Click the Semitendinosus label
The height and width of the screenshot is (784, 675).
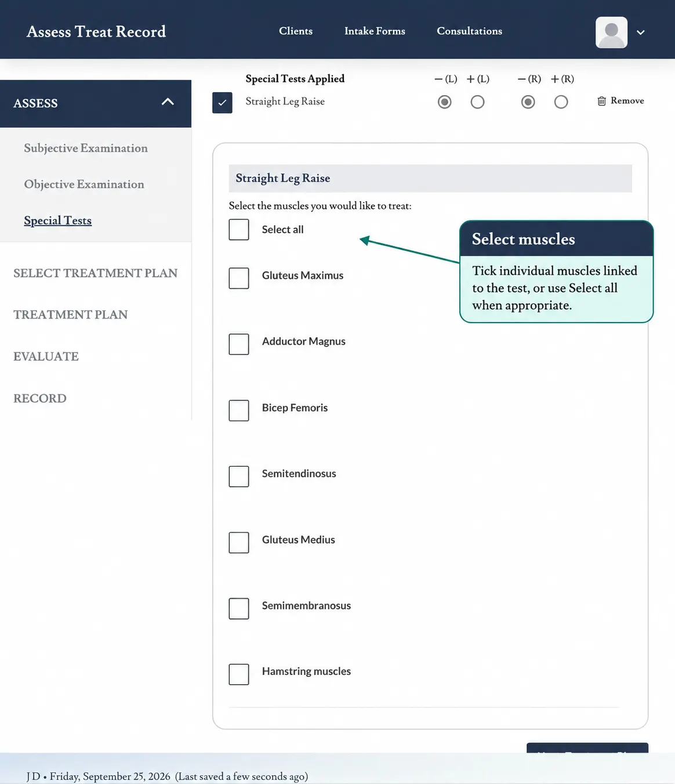coord(299,474)
